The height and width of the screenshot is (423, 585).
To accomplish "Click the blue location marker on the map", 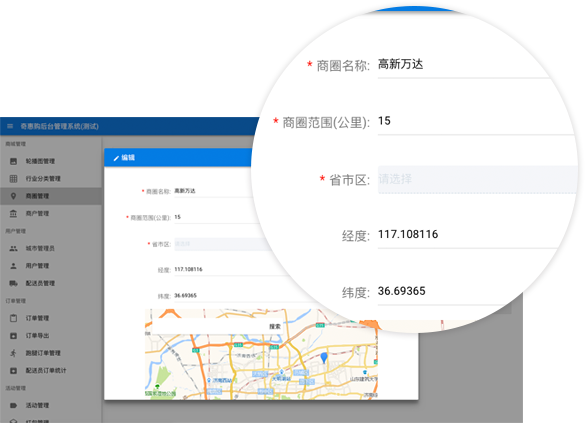I will [324, 357].
